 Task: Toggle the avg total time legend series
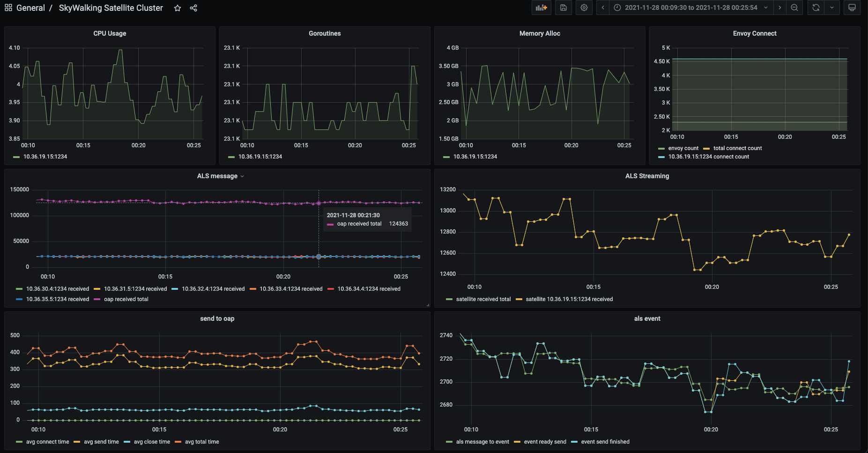(x=202, y=442)
